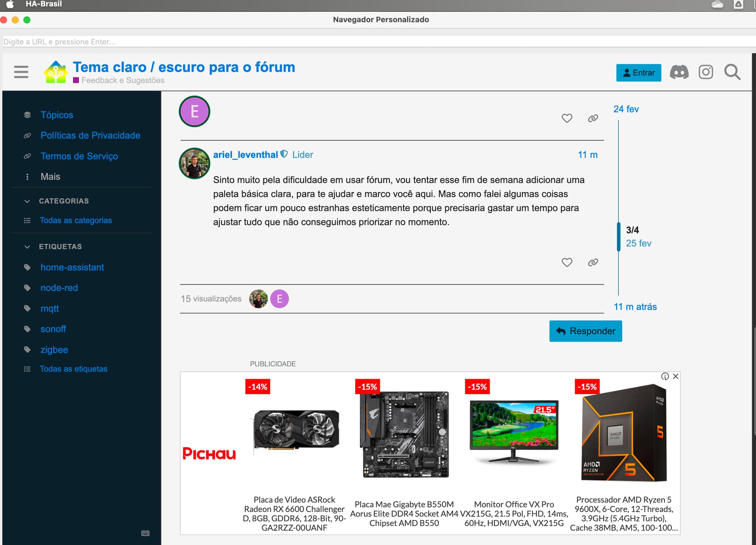The height and width of the screenshot is (545, 756).
Task: Click the keyboard shortcuts icon in sidebar
Action: coord(145,533)
